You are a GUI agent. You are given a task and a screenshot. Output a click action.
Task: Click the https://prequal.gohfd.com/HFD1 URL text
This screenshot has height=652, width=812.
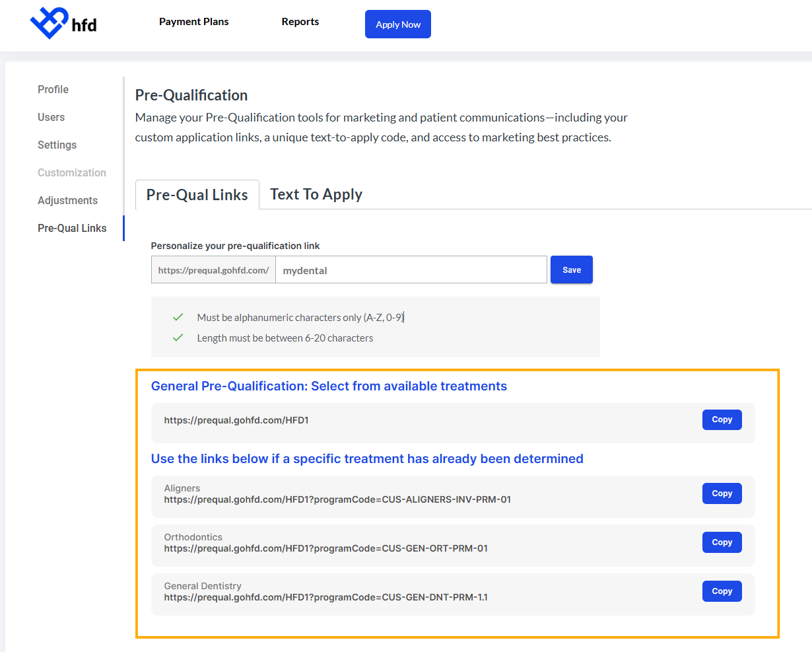pos(236,420)
